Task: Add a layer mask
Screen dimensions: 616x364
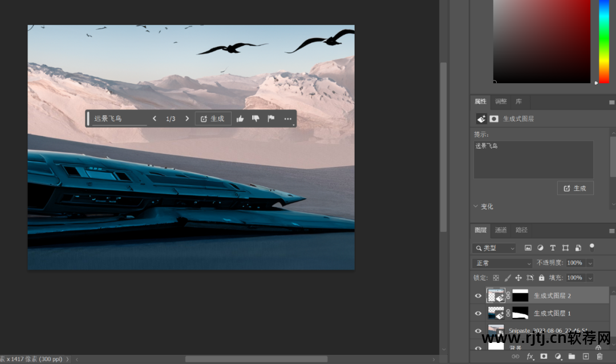Action: coord(544,357)
